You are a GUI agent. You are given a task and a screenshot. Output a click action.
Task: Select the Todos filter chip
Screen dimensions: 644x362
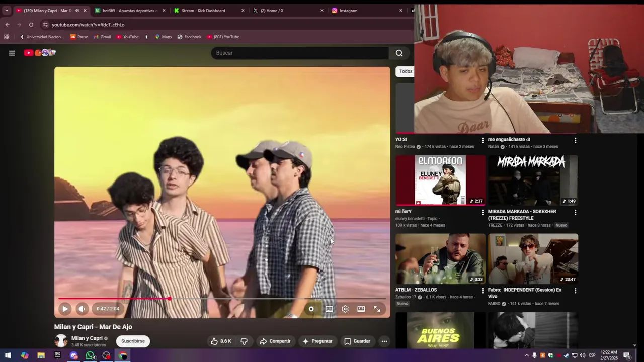(406, 71)
